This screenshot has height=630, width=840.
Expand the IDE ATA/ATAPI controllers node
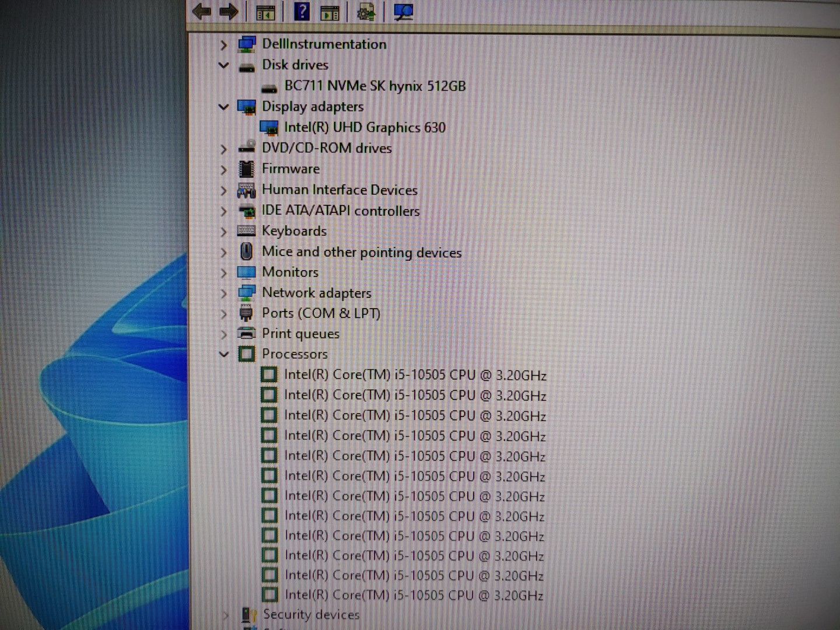click(223, 211)
